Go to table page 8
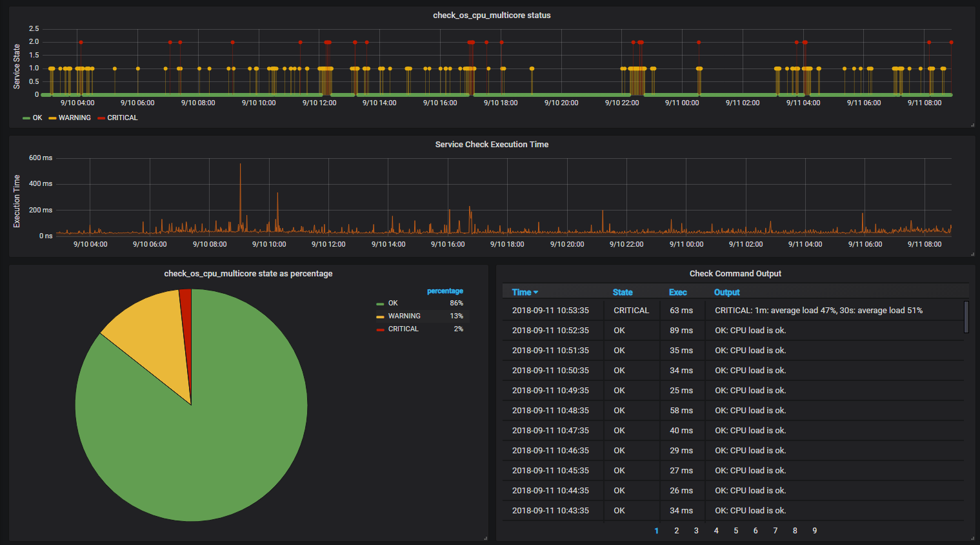The width and height of the screenshot is (980, 545). [795, 530]
